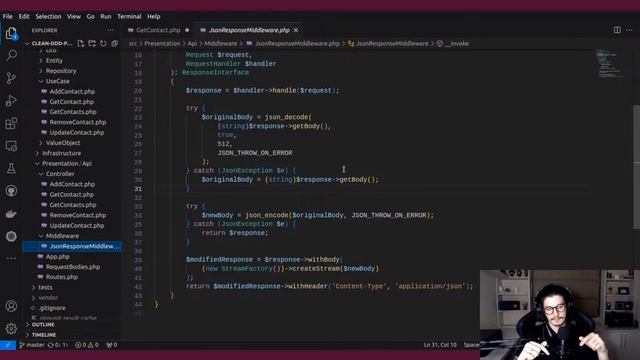Open the Remote Explorer view

pyautogui.click(x=11, y=146)
